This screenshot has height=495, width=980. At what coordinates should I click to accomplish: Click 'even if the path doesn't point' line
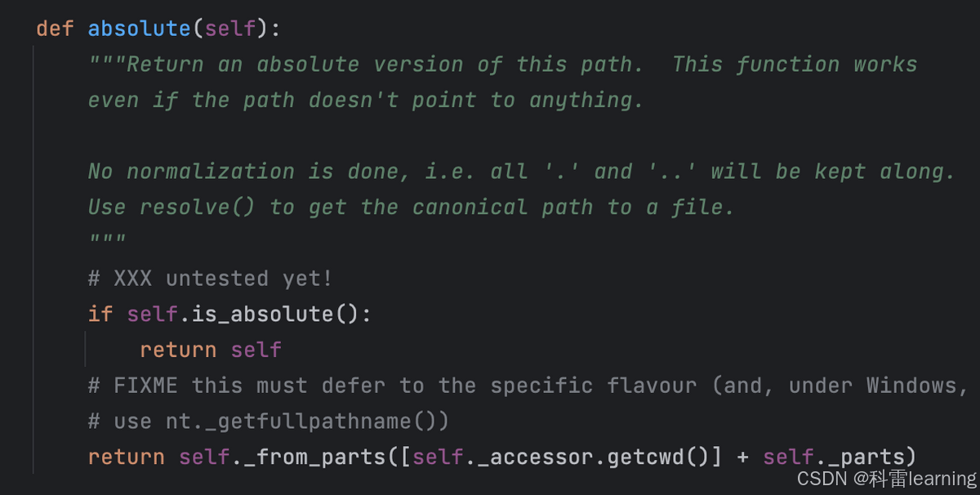point(366,100)
